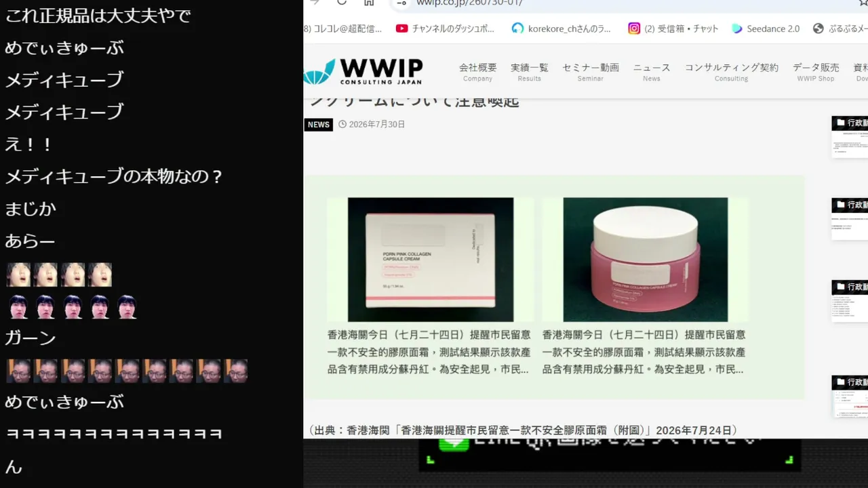Open the Seedance 2.0 bookmark
868x488 pixels.
click(x=766, y=28)
